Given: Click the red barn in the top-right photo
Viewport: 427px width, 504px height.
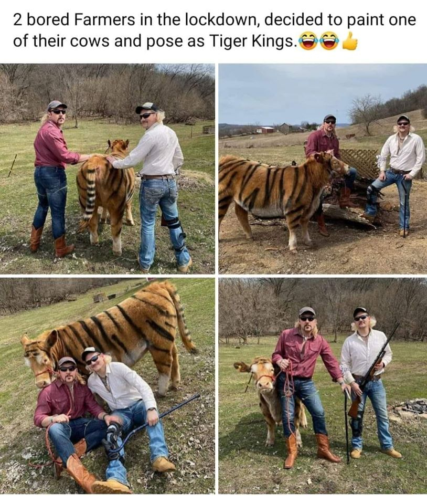Looking at the screenshot, I should 266,130.
